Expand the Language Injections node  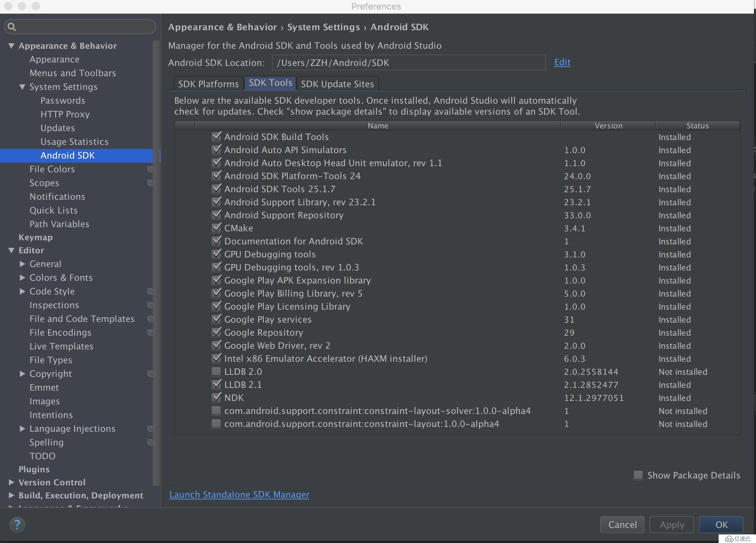(x=22, y=429)
